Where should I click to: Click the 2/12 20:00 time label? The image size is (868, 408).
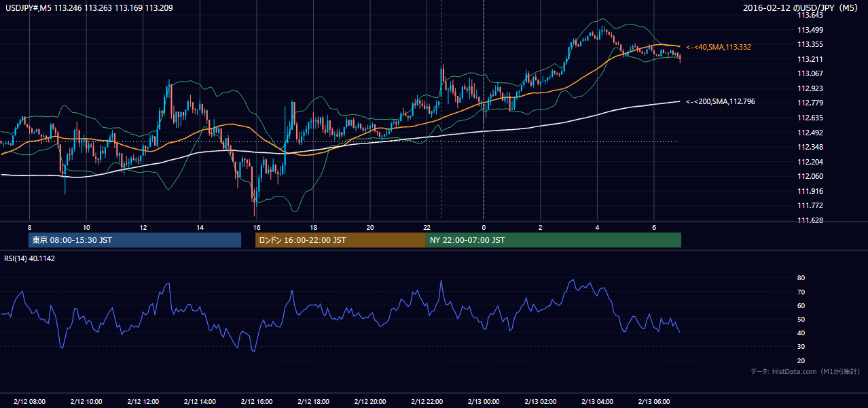pyautogui.click(x=370, y=402)
